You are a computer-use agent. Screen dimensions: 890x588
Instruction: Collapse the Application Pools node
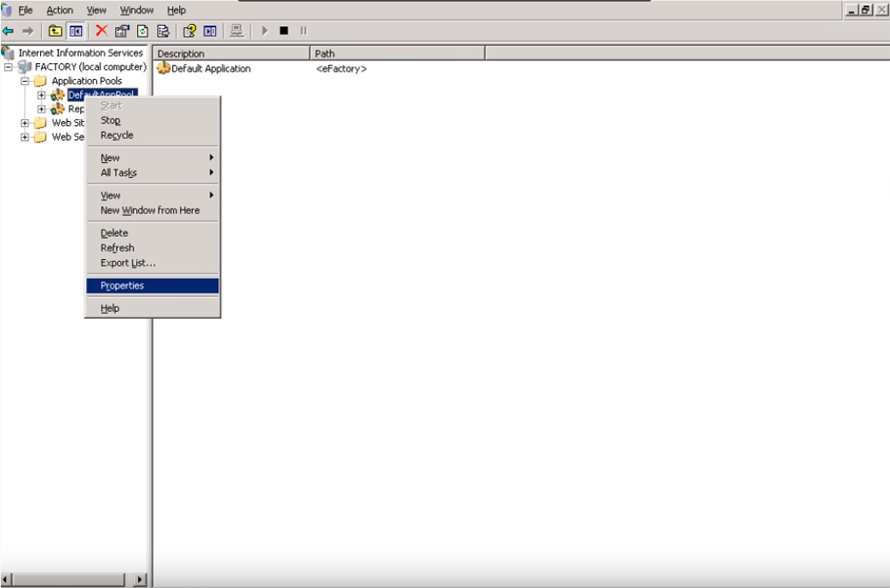(25, 81)
